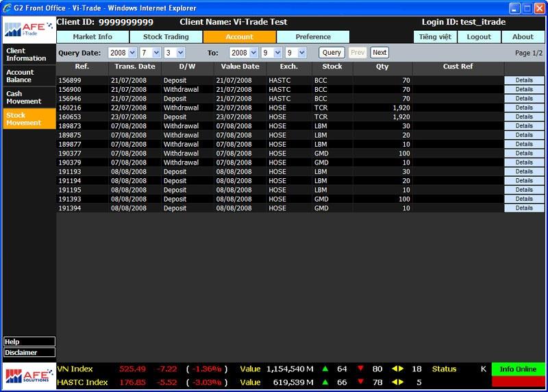Image resolution: width=548 pixels, height=392 pixels.
Task: View Details for ref 191194
Action: click(x=524, y=180)
